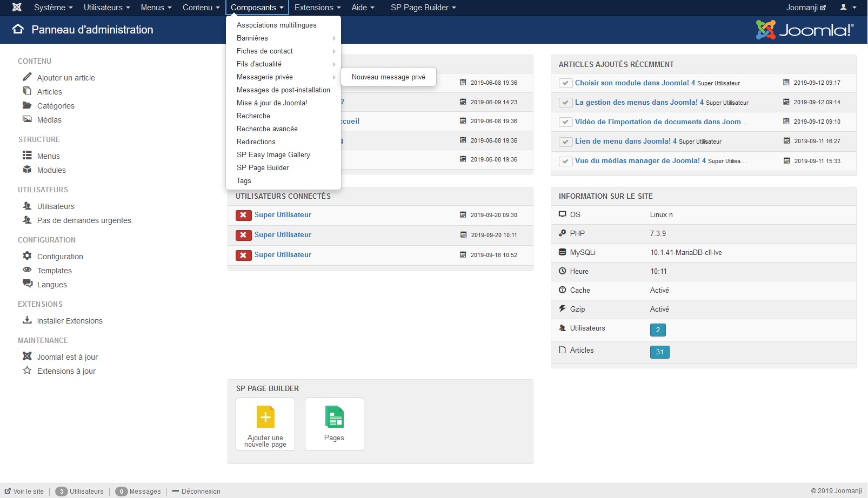This screenshot has width=868, height=498.
Task: Click the home icon beside Panneau d'administration
Action: point(18,29)
